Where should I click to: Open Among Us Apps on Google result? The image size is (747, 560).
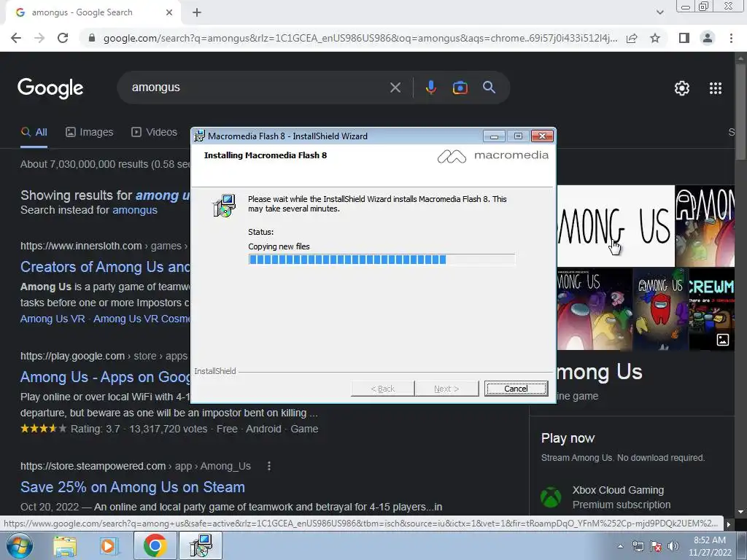[105, 377]
